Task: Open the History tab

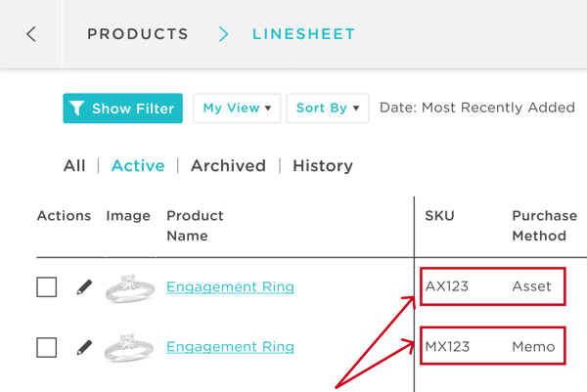Action: 323,166
